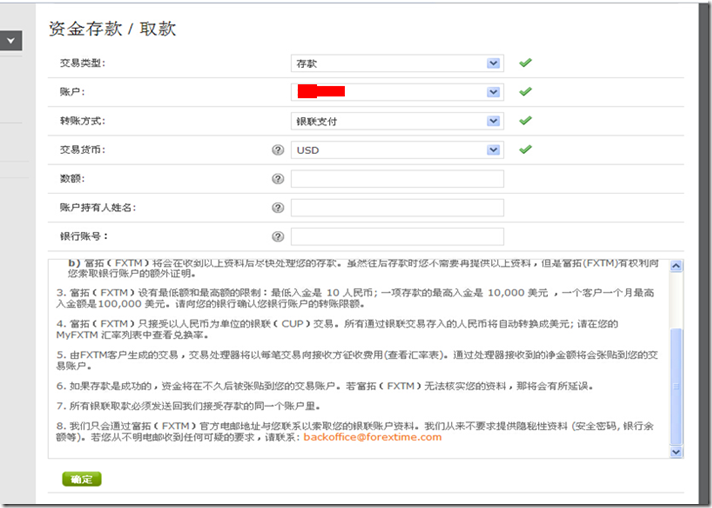Open 转账方式 dropdown showing 银联支付

(396, 121)
